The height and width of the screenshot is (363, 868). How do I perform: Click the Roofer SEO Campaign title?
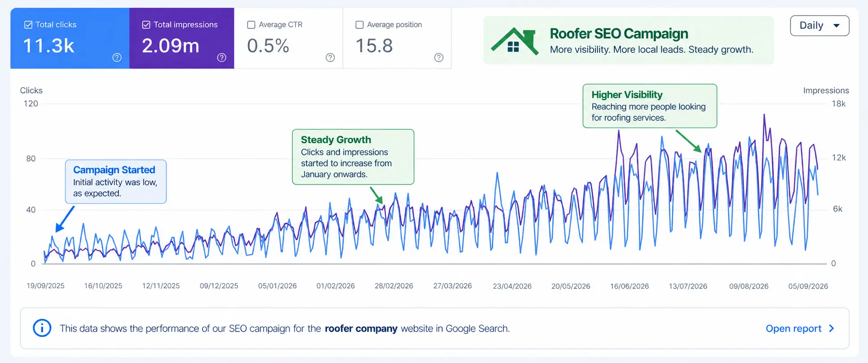click(619, 34)
